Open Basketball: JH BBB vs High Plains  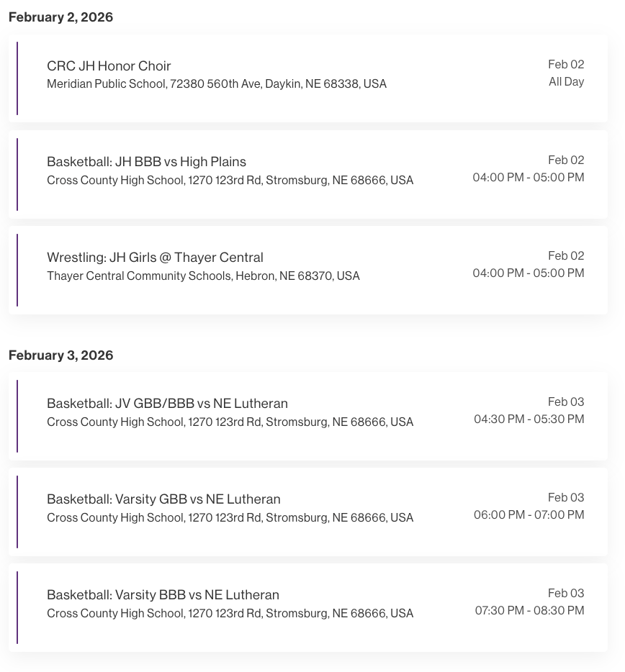coord(146,162)
